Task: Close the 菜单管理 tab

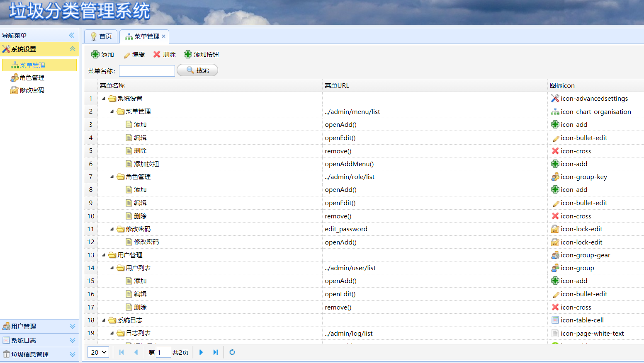Action: click(164, 36)
